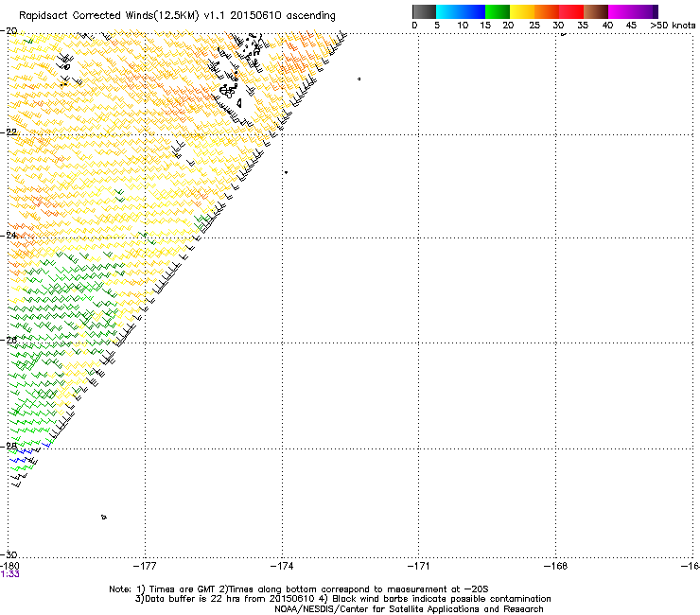Click the -22 latitude axis label
700x615 pixels.
[x=9, y=132]
